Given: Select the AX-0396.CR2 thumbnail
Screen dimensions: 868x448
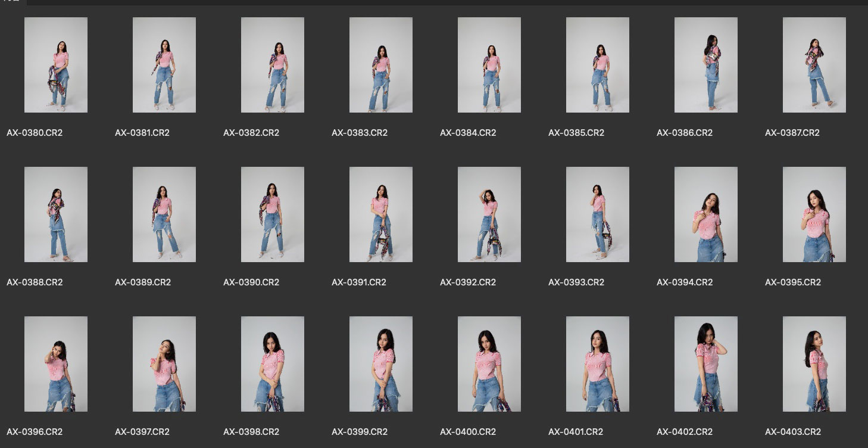Looking at the screenshot, I should [x=56, y=364].
